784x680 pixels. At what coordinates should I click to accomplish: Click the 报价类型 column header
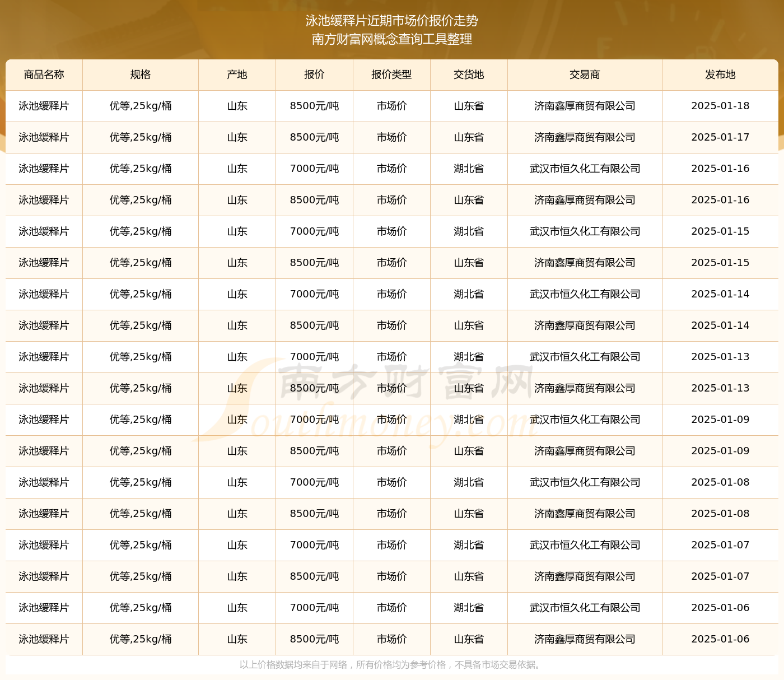[391, 74]
